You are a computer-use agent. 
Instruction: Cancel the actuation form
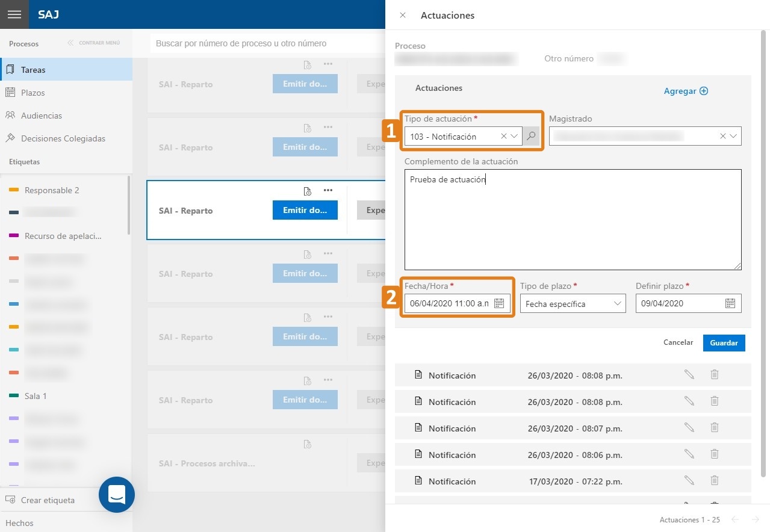coord(678,342)
